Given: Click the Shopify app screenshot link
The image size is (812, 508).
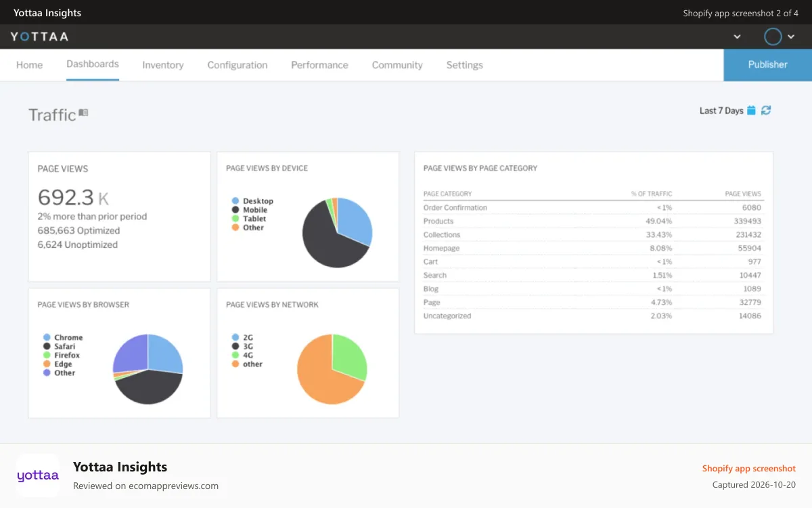Looking at the screenshot, I should coord(749,468).
